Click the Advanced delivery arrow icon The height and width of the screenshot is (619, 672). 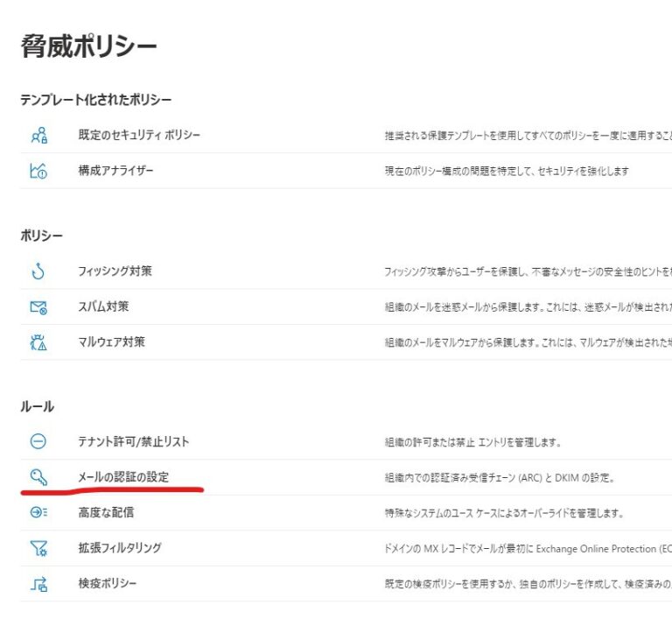click(x=38, y=512)
